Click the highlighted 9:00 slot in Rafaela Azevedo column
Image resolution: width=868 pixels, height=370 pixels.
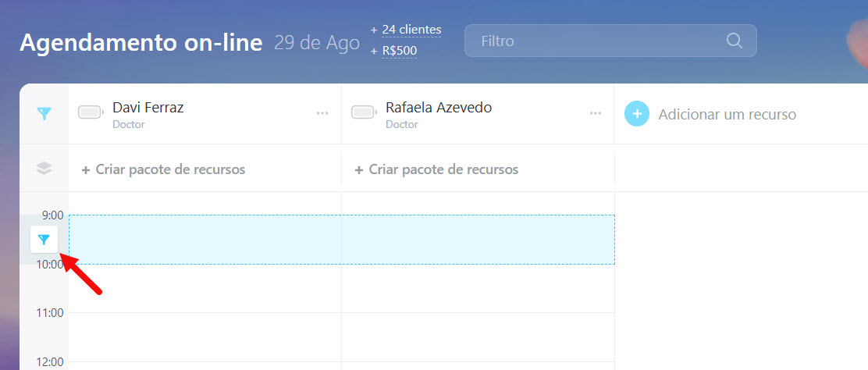[x=478, y=240]
